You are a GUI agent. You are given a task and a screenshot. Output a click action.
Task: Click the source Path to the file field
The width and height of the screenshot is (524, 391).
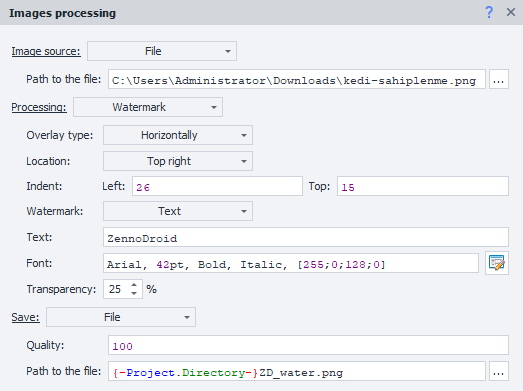pos(297,79)
